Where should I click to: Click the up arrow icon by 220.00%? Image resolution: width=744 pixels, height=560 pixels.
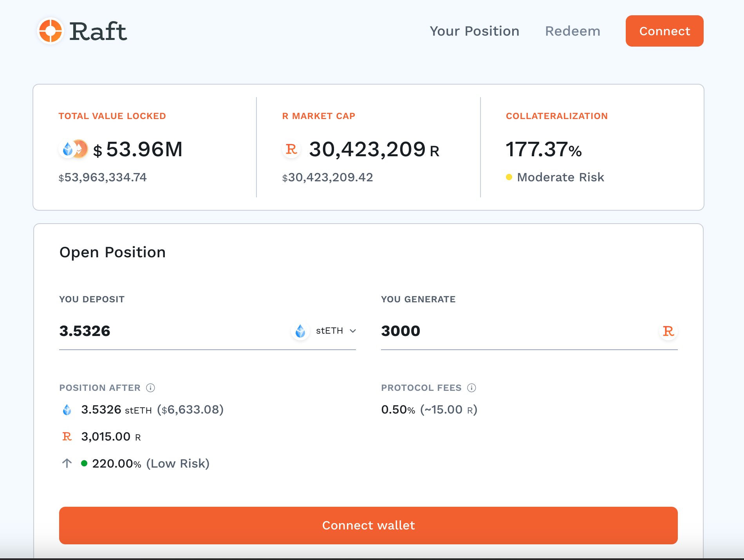click(x=67, y=463)
